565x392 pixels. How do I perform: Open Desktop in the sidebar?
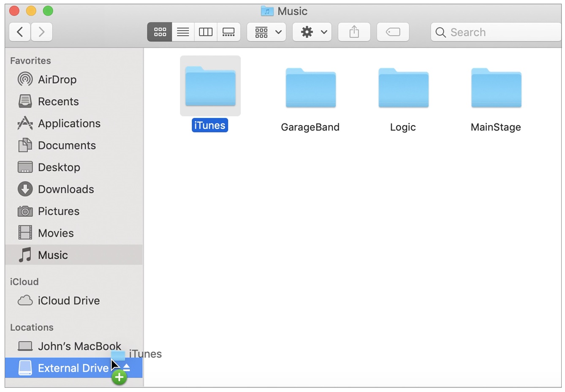pyautogui.click(x=74, y=167)
